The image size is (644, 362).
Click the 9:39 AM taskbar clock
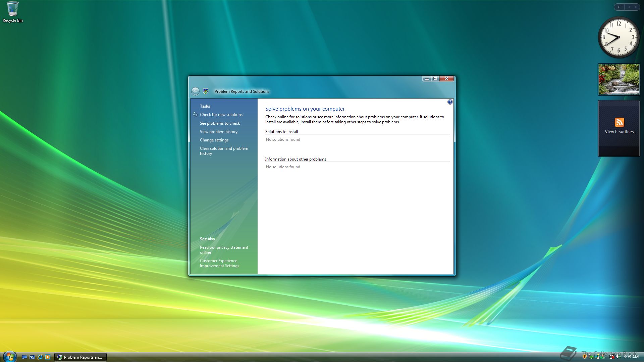pyautogui.click(x=631, y=357)
